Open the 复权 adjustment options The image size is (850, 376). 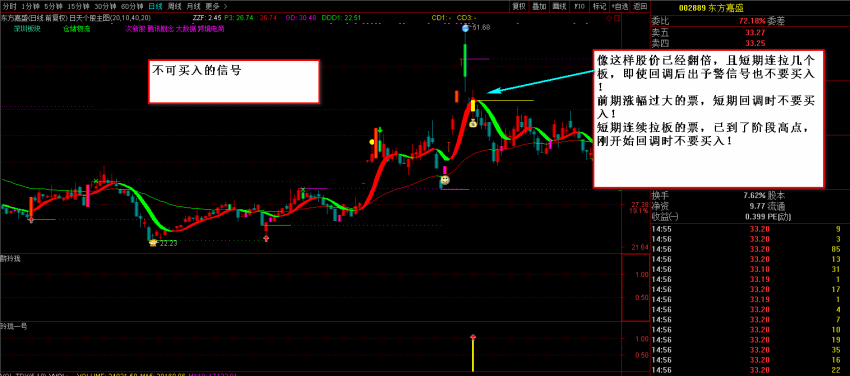pos(519,7)
